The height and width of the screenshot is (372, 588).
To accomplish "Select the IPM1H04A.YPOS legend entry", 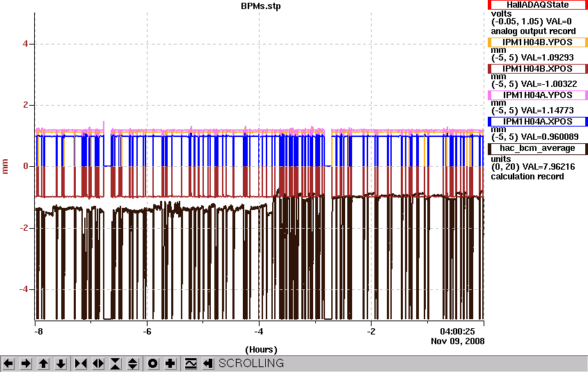I will point(537,95).
